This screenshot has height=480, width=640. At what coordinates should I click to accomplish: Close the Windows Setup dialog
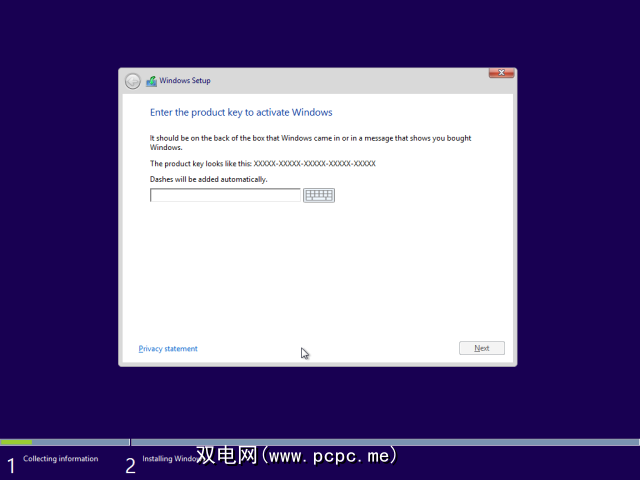[501, 73]
